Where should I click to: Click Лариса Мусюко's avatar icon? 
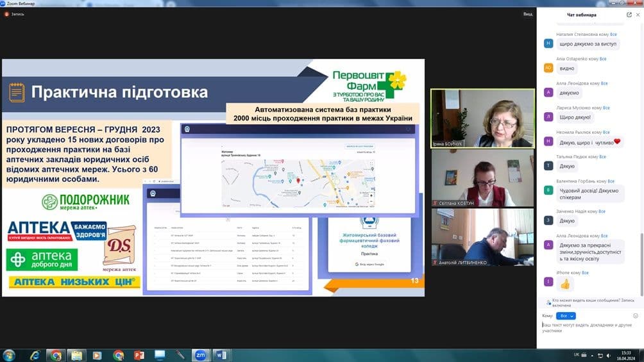coord(548,117)
